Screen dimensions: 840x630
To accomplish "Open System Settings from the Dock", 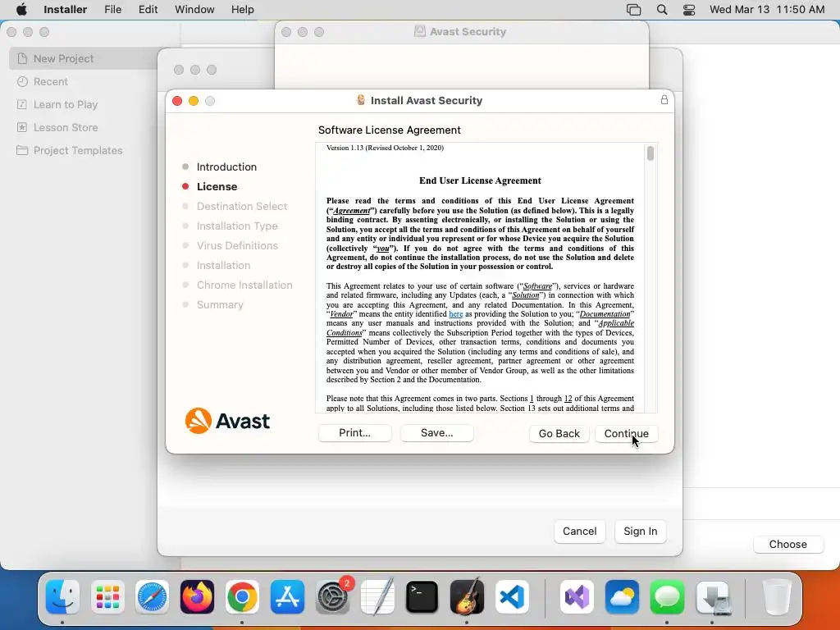I will [x=332, y=597].
